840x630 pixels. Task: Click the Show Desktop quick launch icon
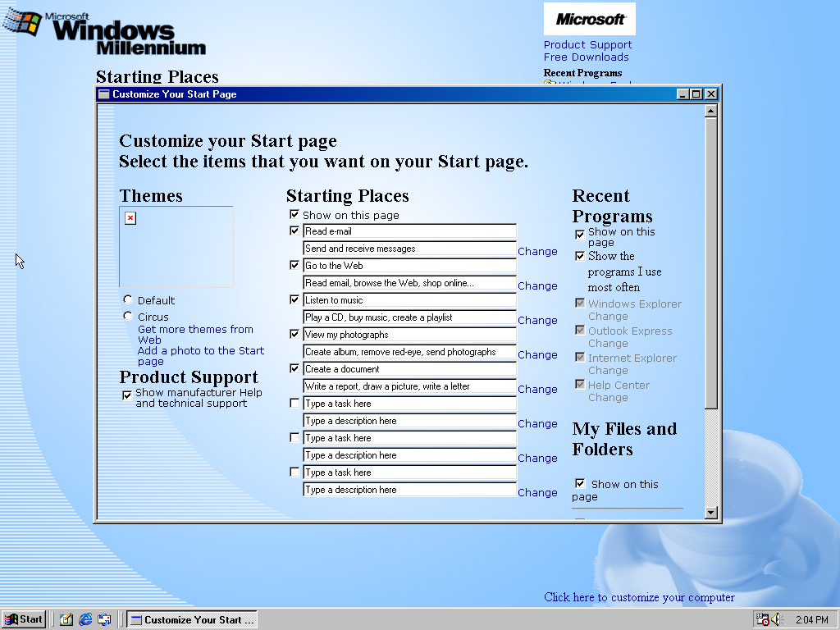click(x=66, y=619)
